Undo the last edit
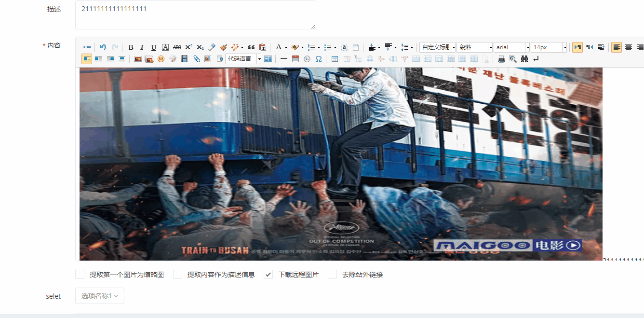Viewport: 644px width, 318px height. pos(103,47)
